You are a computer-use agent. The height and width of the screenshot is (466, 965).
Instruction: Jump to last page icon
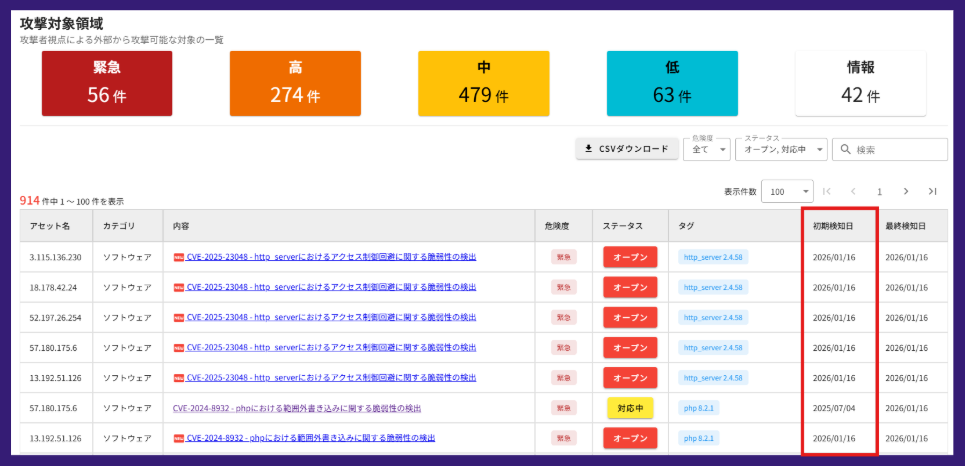tap(932, 191)
